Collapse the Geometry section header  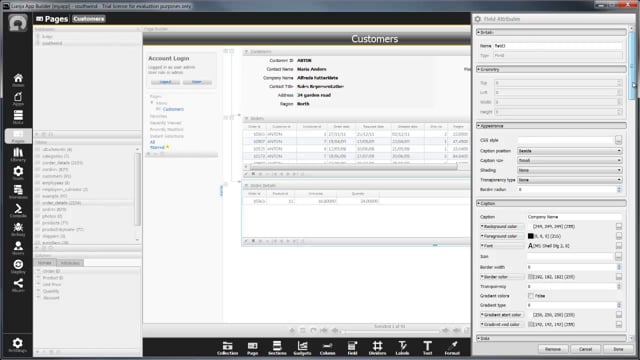pyautogui.click(x=551, y=69)
